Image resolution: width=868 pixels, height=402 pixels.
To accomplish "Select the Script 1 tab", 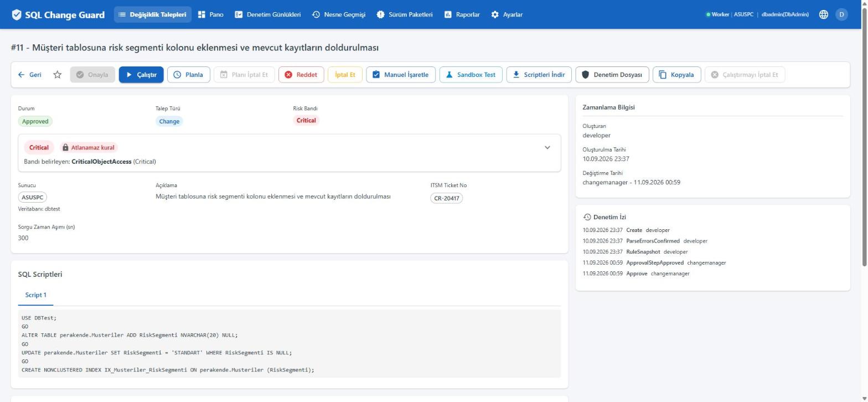I will [35, 295].
